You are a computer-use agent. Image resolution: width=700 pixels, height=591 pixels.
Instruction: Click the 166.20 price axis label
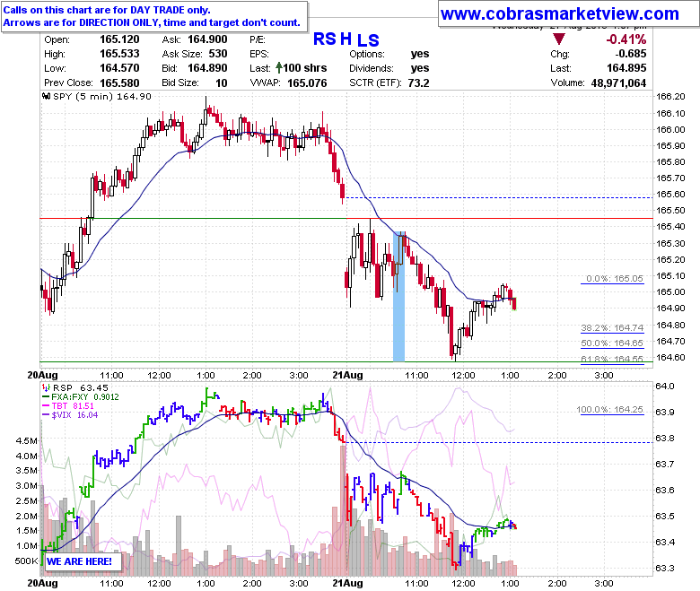[670, 96]
